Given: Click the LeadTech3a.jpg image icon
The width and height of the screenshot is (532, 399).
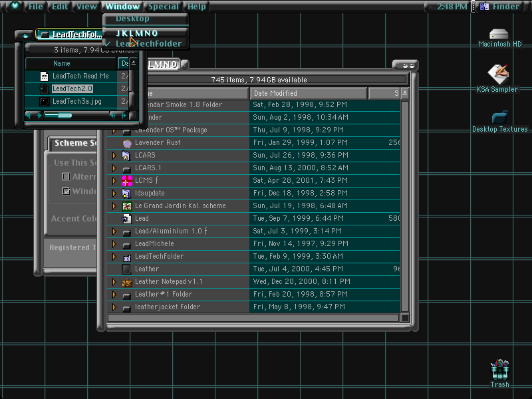Looking at the screenshot, I should [x=44, y=102].
